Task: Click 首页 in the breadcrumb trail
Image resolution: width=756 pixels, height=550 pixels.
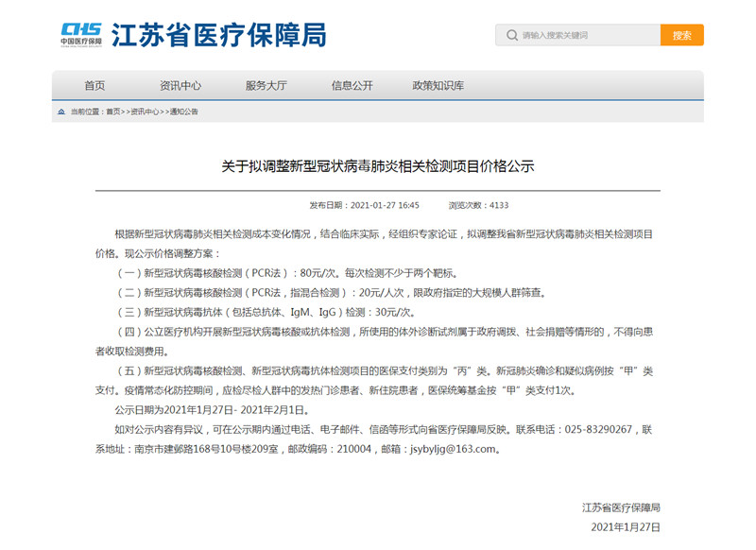Action: [x=113, y=112]
